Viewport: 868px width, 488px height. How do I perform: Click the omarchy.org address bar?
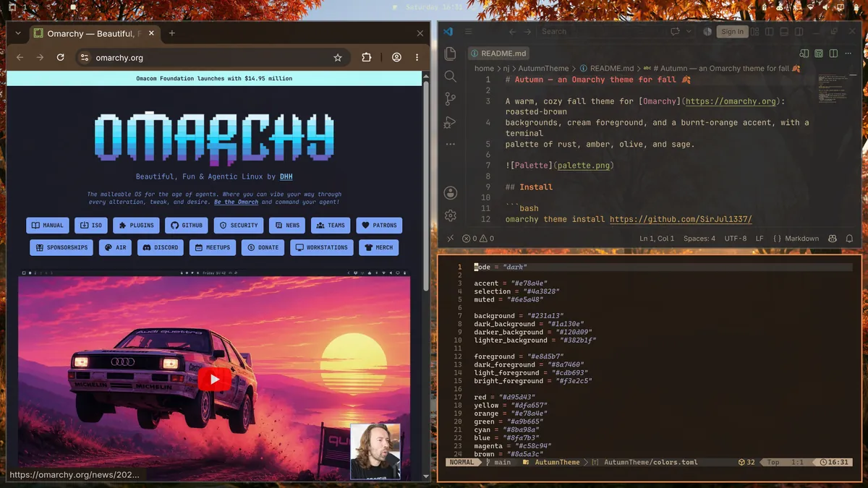(213, 58)
